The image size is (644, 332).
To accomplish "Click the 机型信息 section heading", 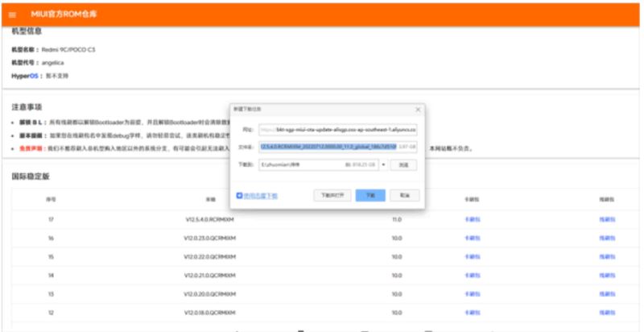I will pyautogui.click(x=27, y=31).
